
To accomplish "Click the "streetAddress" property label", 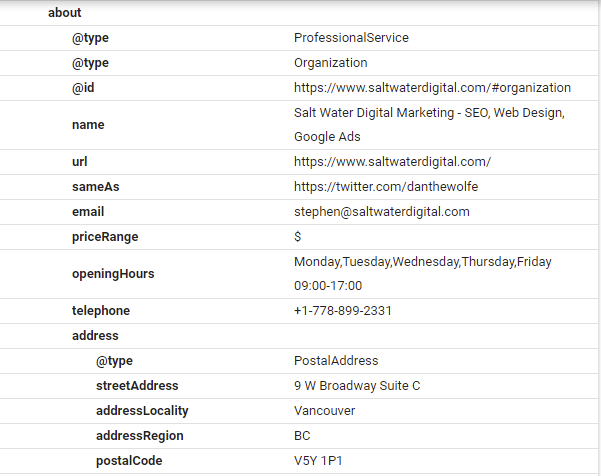I will (137, 386).
